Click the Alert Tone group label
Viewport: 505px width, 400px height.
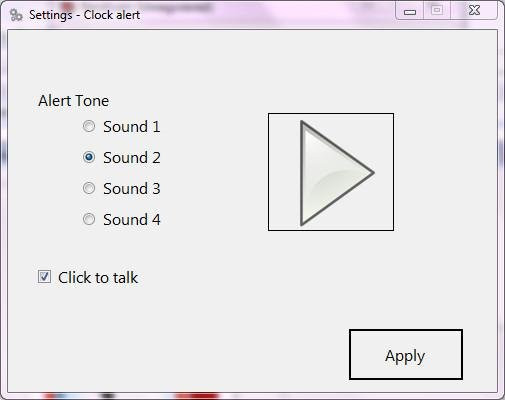pyautogui.click(x=73, y=101)
